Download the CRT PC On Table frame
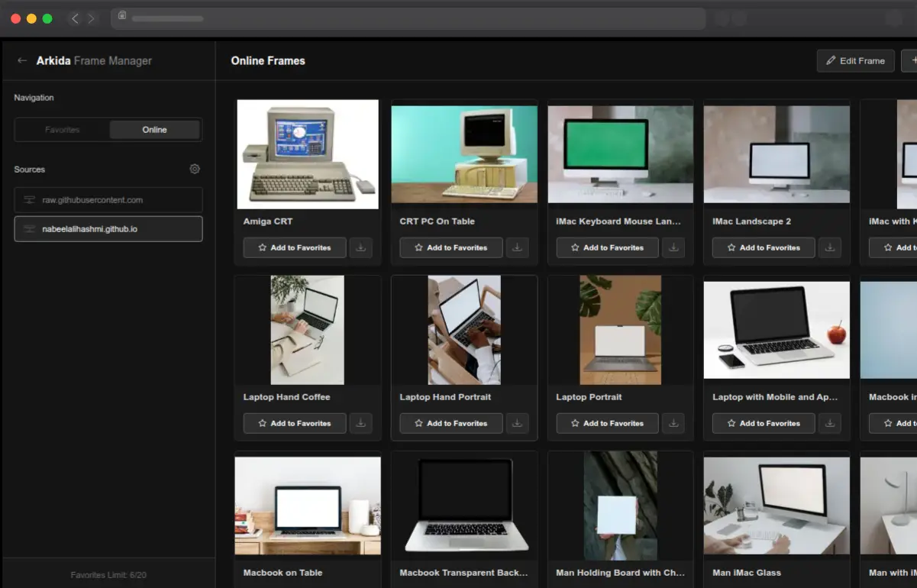Viewport: 917px width, 588px height. 518,247
